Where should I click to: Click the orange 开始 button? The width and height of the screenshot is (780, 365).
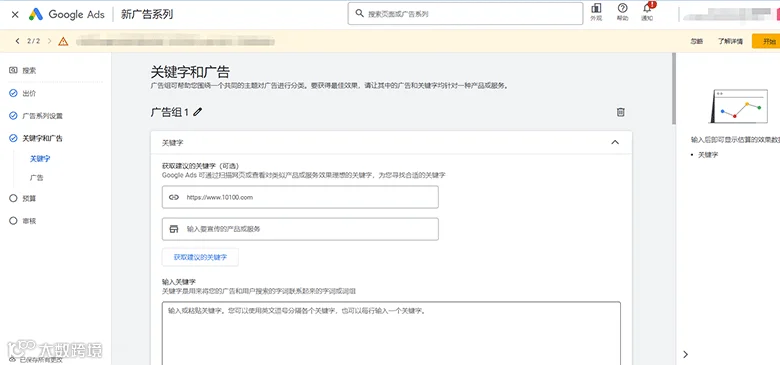tap(766, 41)
